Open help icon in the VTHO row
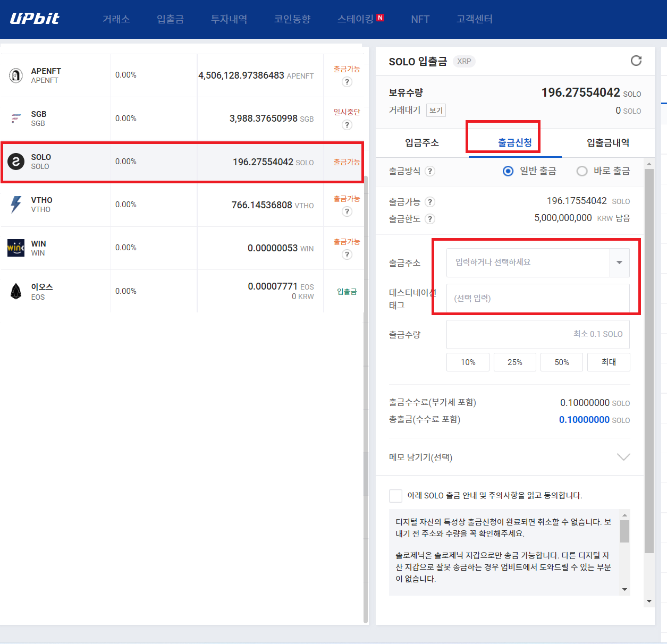Image resolution: width=667 pixels, height=644 pixels. pos(347,211)
